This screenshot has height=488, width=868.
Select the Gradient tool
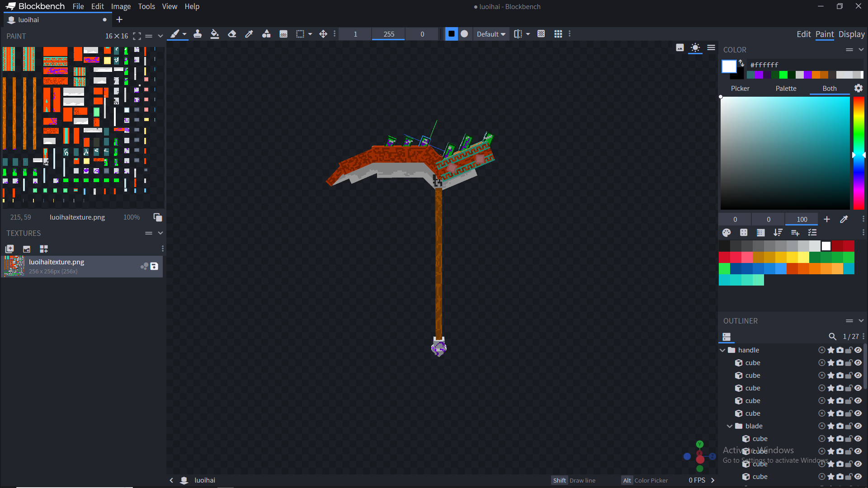283,34
